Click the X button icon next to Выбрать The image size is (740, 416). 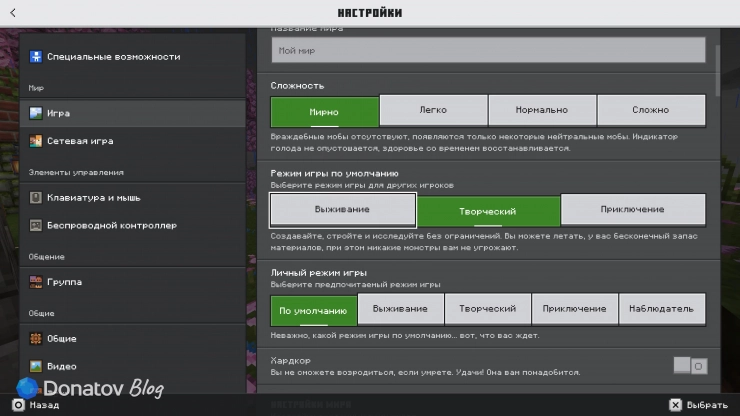(675, 405)
